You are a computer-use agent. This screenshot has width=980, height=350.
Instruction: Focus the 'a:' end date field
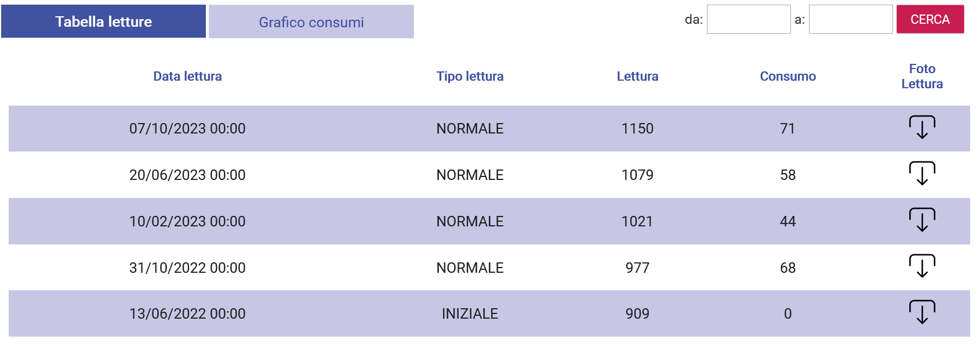click(x=851, y=19)
